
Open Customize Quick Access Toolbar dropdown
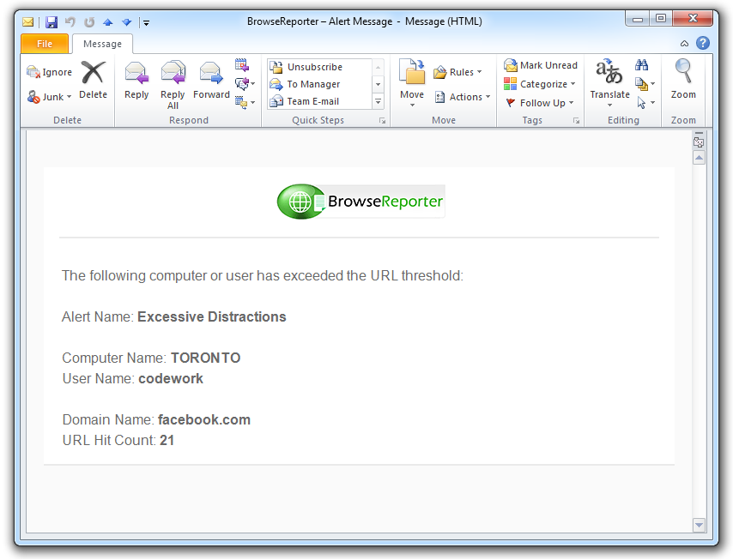tap(146, 22)
